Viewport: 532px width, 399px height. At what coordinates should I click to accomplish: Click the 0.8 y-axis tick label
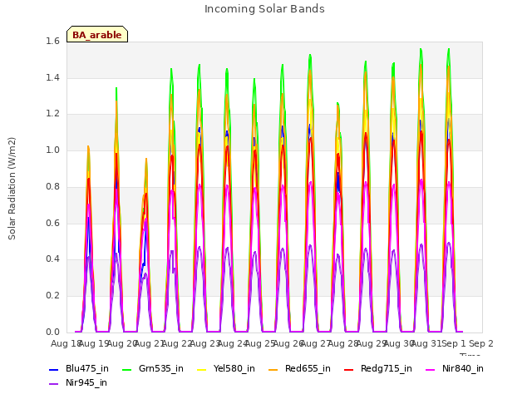[x=52, y=186]
